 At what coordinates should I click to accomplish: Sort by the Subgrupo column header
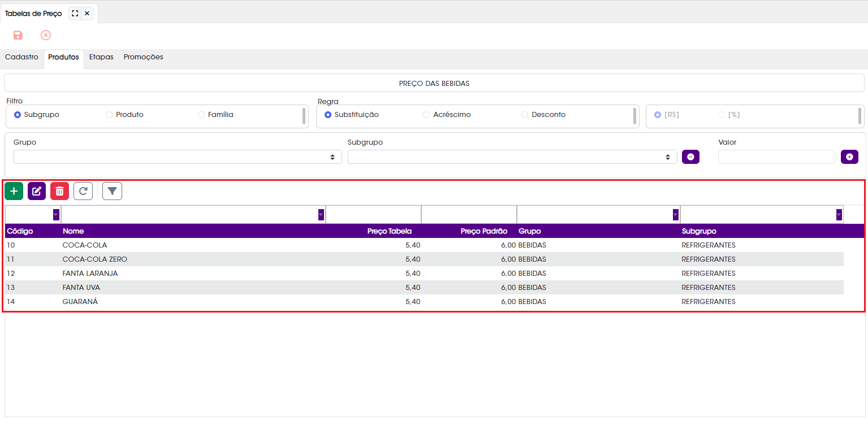point(699,231)
